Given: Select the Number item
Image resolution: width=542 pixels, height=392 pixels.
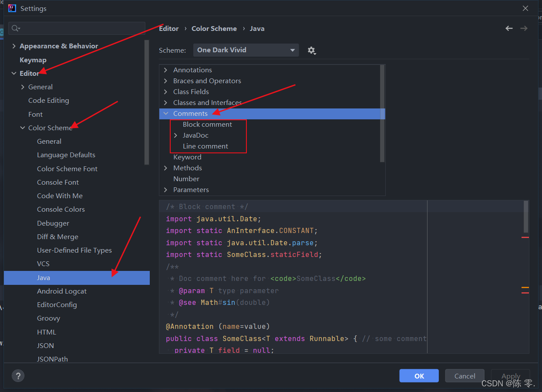Looking at the screenshot, I should coord(186,179).
